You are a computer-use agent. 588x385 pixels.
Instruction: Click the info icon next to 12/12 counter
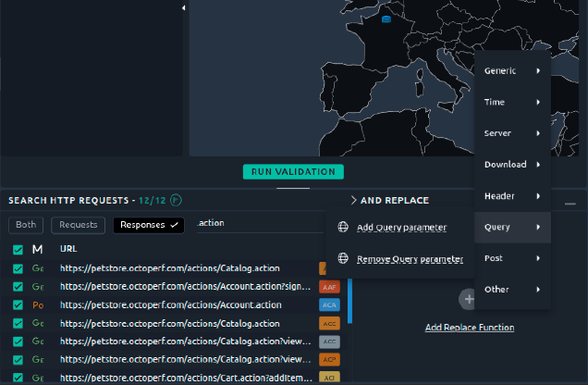pyautogui.click(x=176, y=200)
